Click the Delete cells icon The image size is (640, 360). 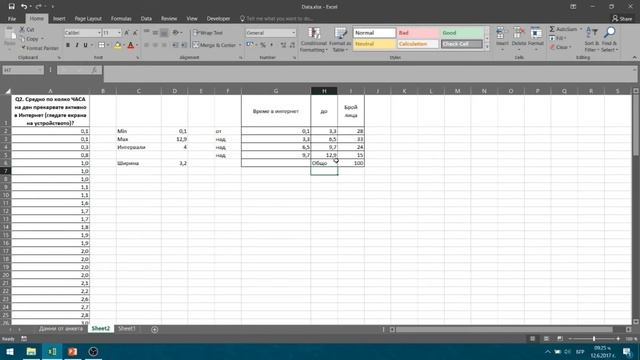tap(519, 33)
